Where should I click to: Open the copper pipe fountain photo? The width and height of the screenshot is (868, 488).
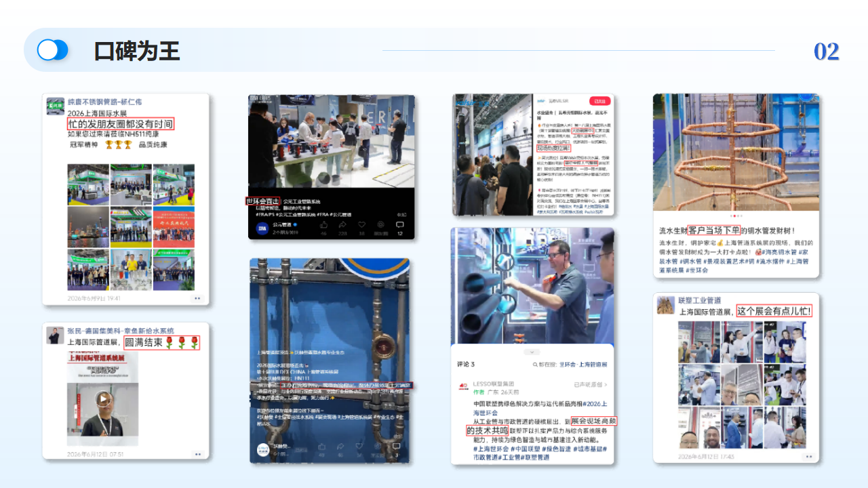pyautogui.click(x=736, y=152)
